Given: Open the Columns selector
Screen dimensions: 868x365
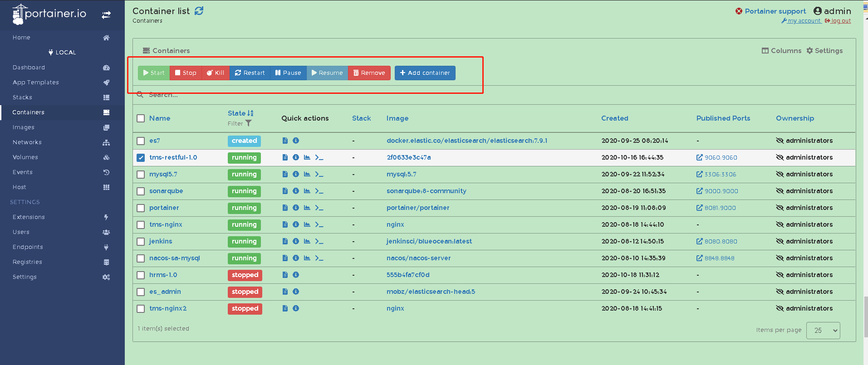Looking at the screenshot, I should coord(781,51).
